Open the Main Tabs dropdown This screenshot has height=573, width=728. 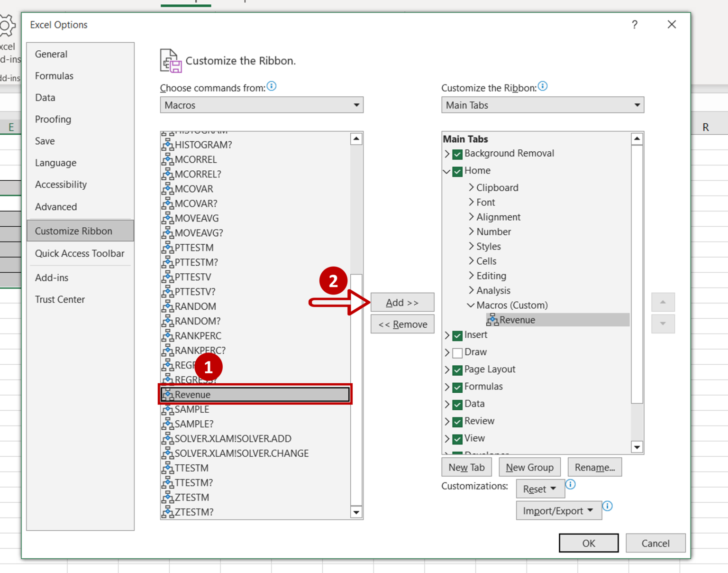(637, 105)
